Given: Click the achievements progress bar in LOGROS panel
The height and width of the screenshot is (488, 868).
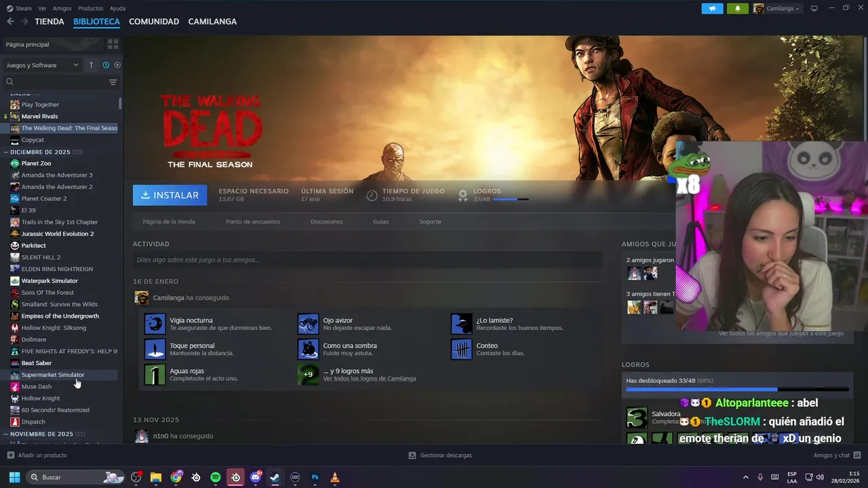Looking at the screenshot, I should point(737,390).
